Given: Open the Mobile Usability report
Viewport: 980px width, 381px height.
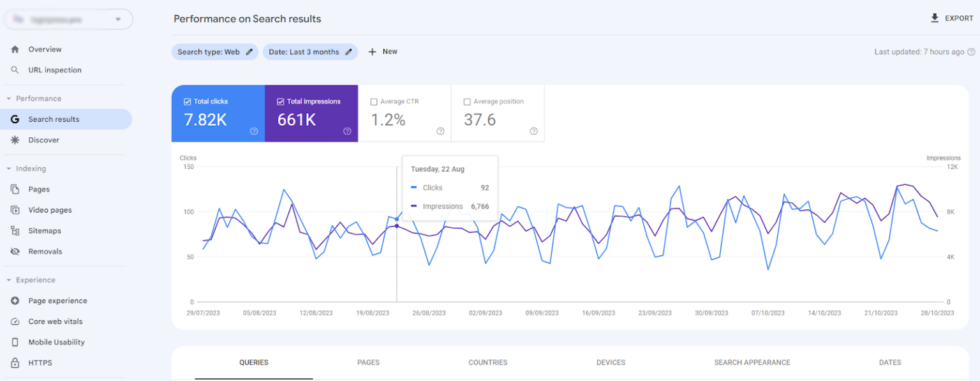Looking at the screenshot, I should tap(57, 341).
